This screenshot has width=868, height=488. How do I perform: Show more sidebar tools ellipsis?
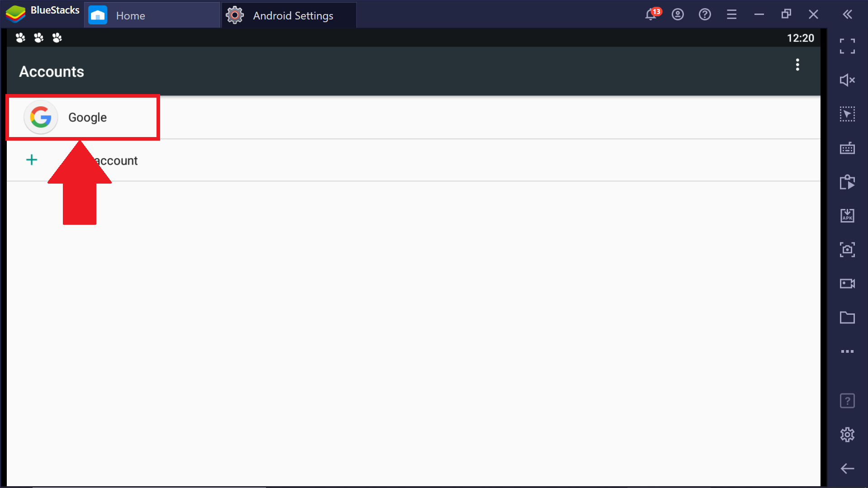(x=847, y=351)
